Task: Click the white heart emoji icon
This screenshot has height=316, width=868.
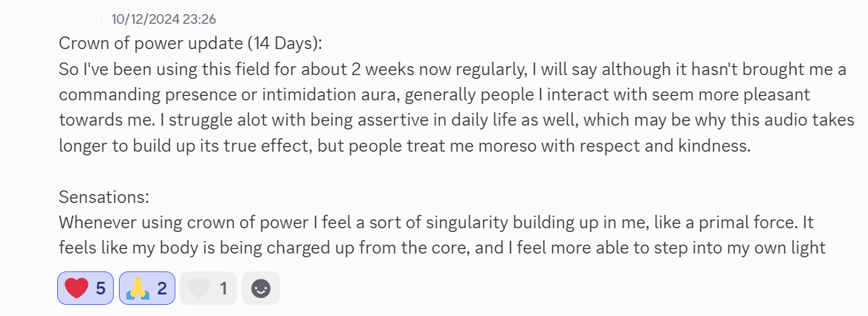Action: click(198, 288)
